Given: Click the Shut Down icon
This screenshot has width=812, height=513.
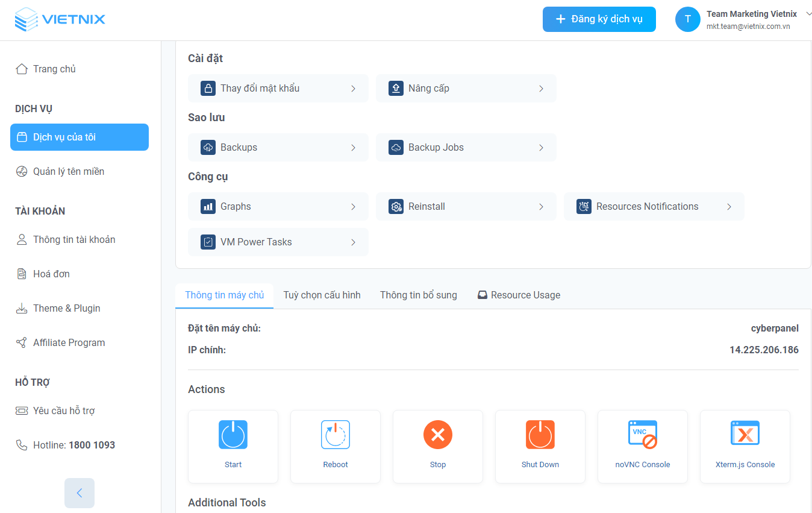Looking at the screenshot, I should tap(540, 434).
